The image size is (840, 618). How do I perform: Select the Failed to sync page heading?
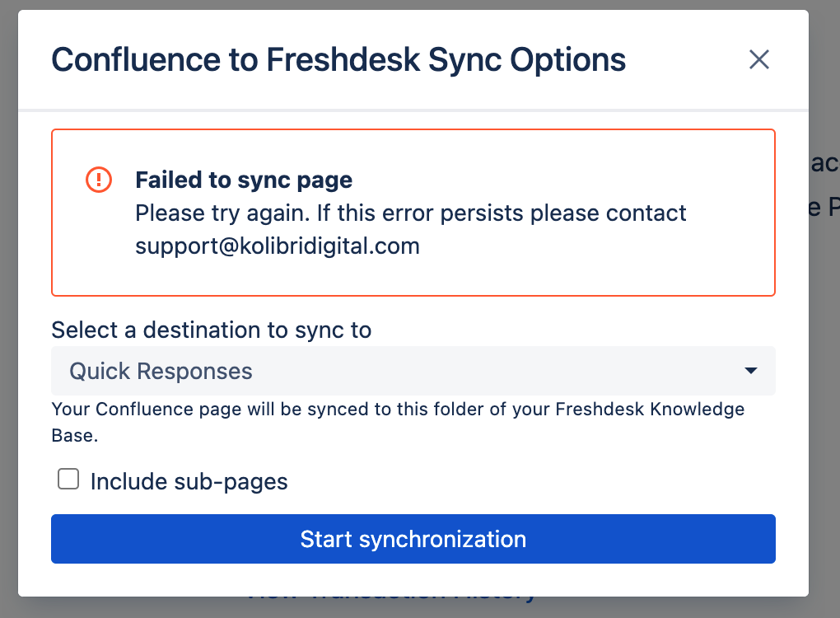click(x=244, y=180)
